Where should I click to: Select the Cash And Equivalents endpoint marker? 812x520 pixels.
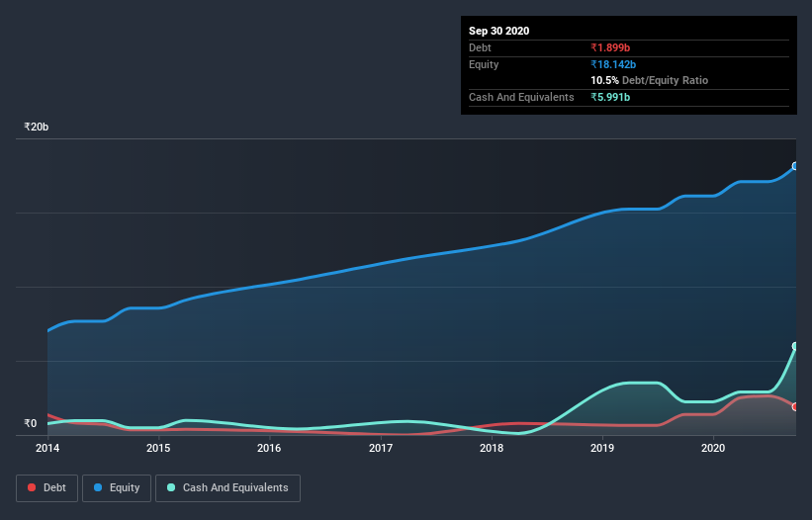click(x=795, y=346)
